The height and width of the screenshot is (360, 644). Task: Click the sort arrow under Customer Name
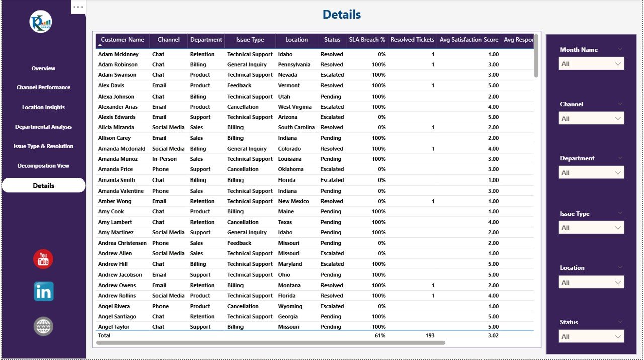pyautogui.click(x=100, y=45)
